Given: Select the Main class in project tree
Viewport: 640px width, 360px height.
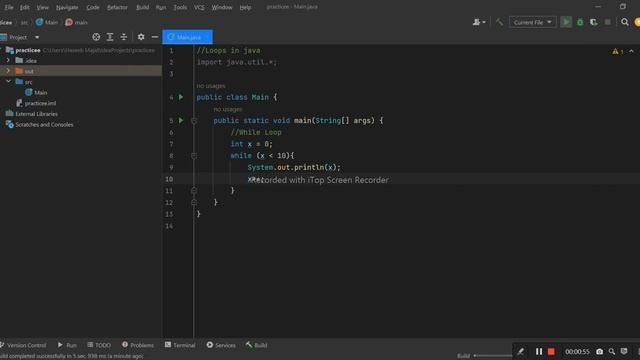Looking at the screenshot, I should (x=36, y=93).
